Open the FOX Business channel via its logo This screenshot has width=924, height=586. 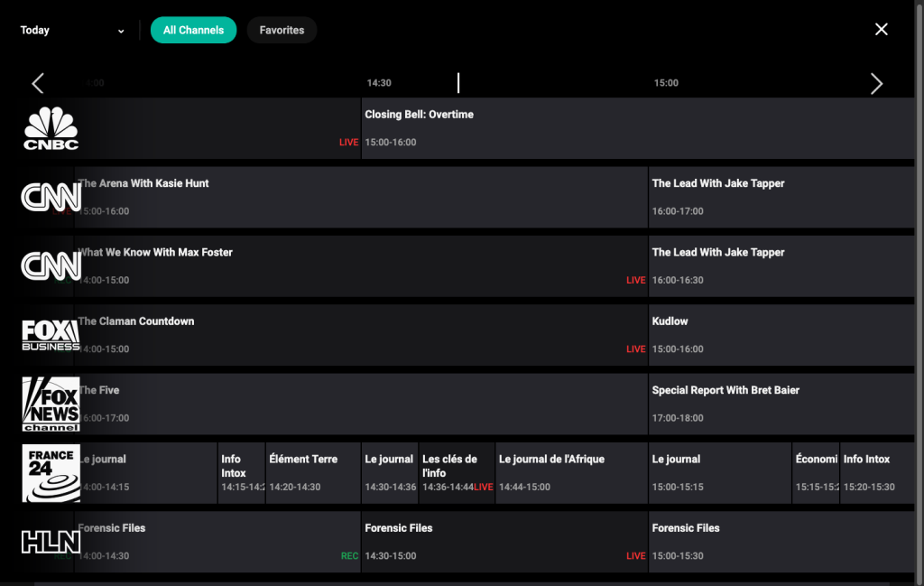pyautogui.click(x=51, y=335)
